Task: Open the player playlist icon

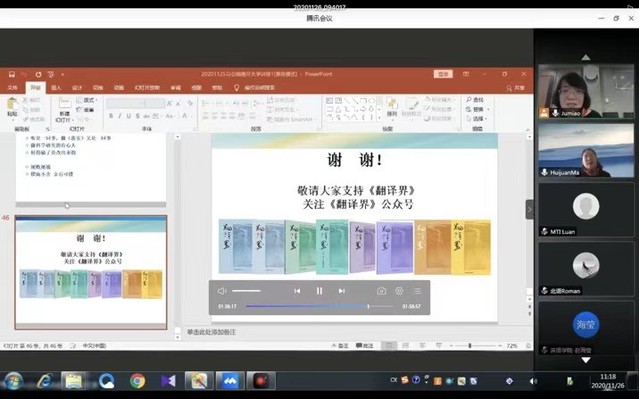Action: pos(417,291)
